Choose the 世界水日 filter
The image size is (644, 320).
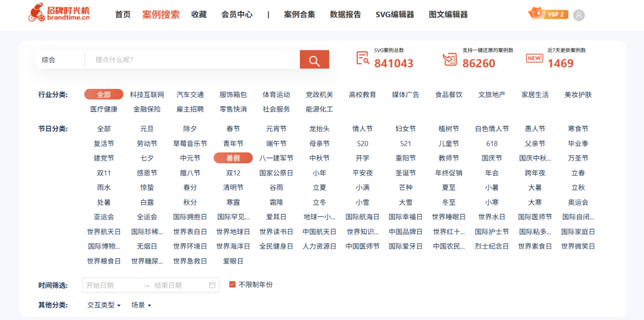(492, 217)
